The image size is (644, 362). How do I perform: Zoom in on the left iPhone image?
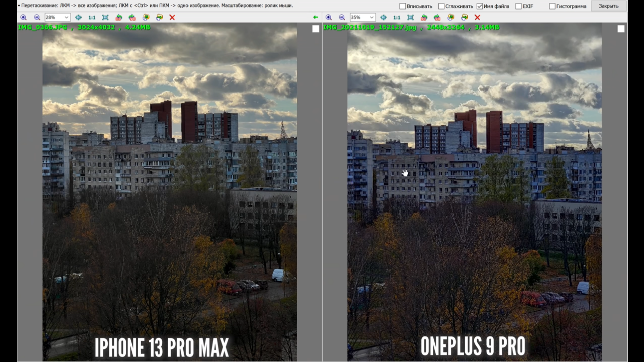(23, 17)
